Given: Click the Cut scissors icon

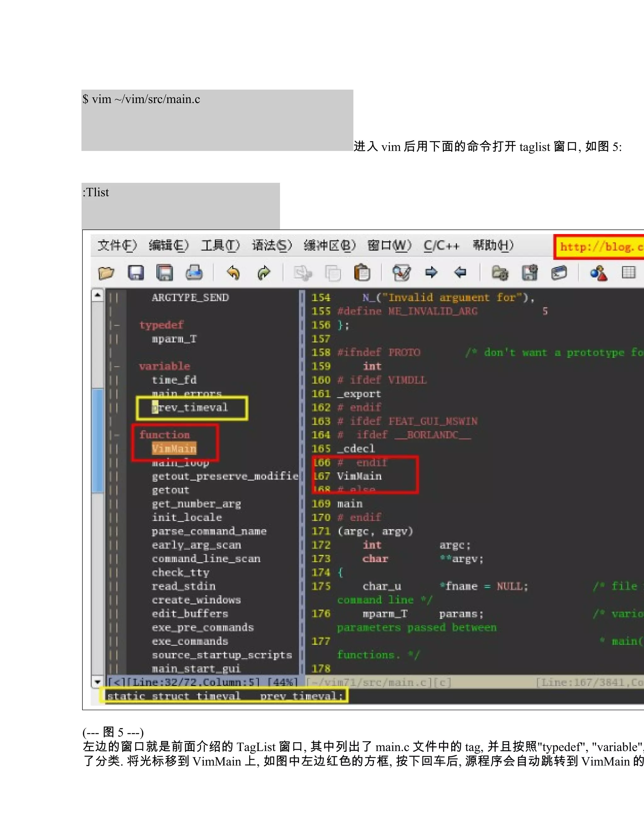Looking at the screenshot, I should 303,273.
